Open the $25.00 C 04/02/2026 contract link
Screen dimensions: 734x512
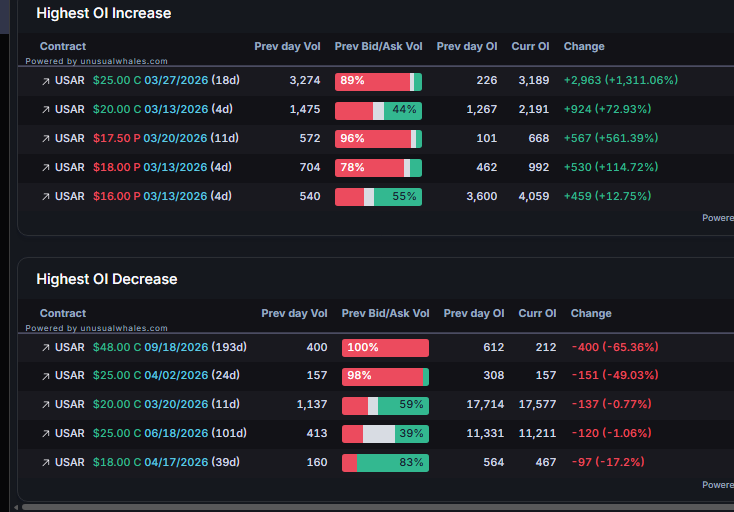click(x=166, y=375)
